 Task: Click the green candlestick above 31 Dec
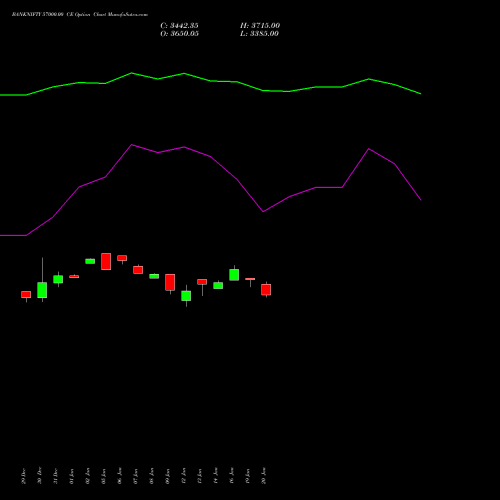58,279
